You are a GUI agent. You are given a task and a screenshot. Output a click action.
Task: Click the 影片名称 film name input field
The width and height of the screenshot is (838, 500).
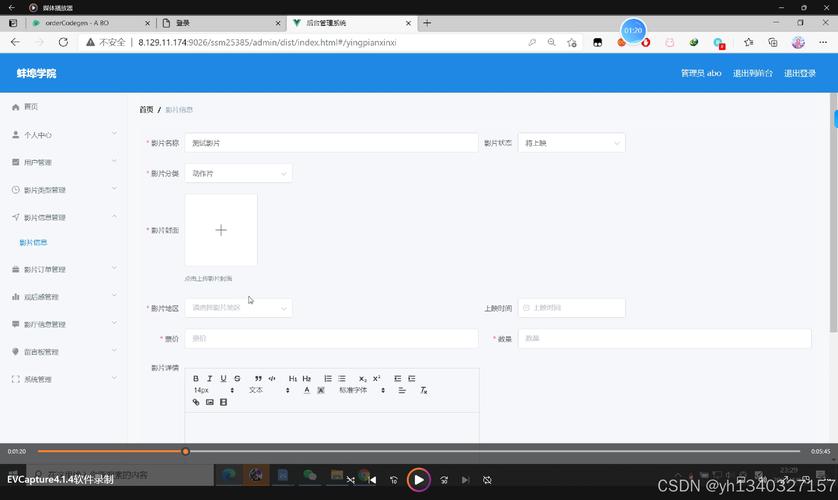point(331,143)
